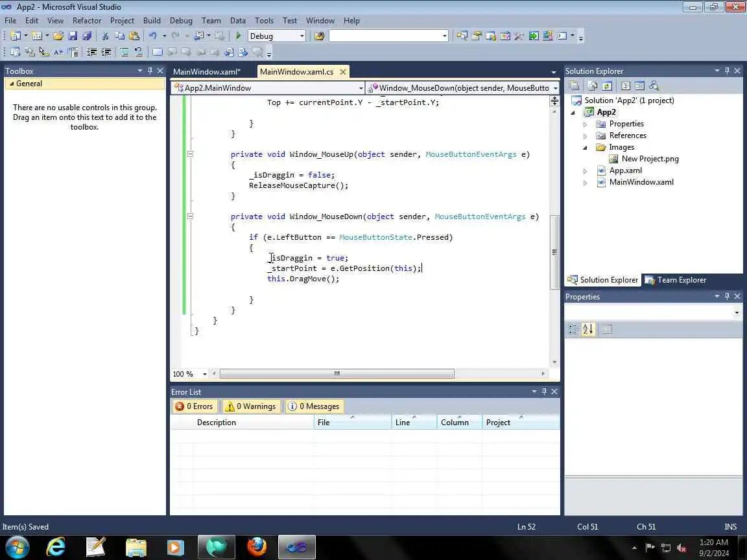Select the Solution Explorer bottom tab

click(603, 280)
